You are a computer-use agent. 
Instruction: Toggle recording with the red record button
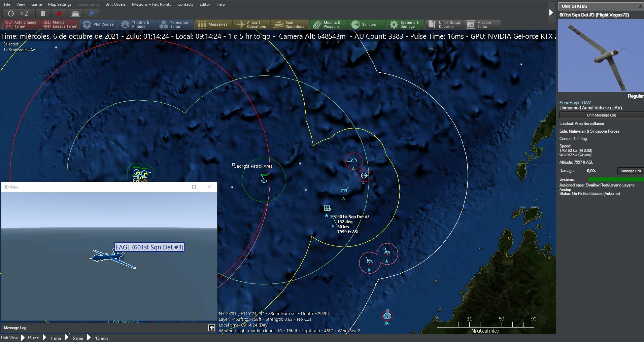59,13
